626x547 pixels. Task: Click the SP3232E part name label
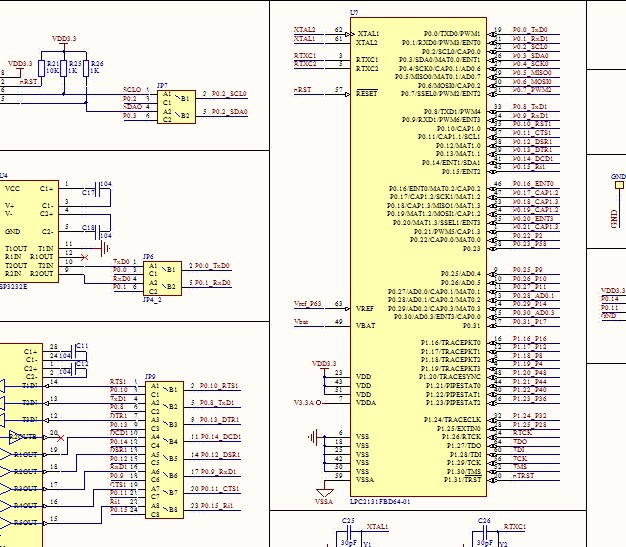pyautogui.click(x=13, y=286)
